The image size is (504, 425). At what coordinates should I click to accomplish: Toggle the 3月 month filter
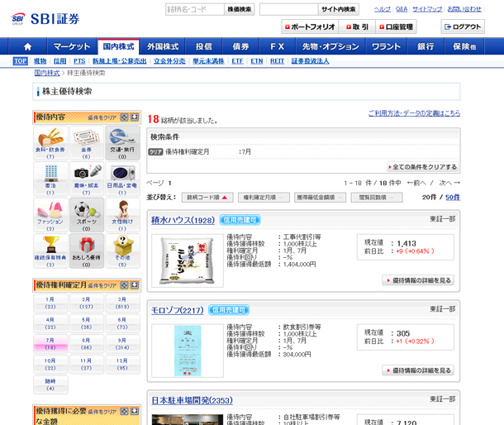coord(122,303)
